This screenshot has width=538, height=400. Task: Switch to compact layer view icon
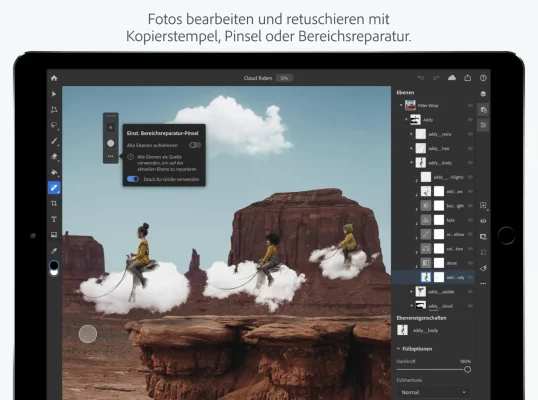coord(483,94)
